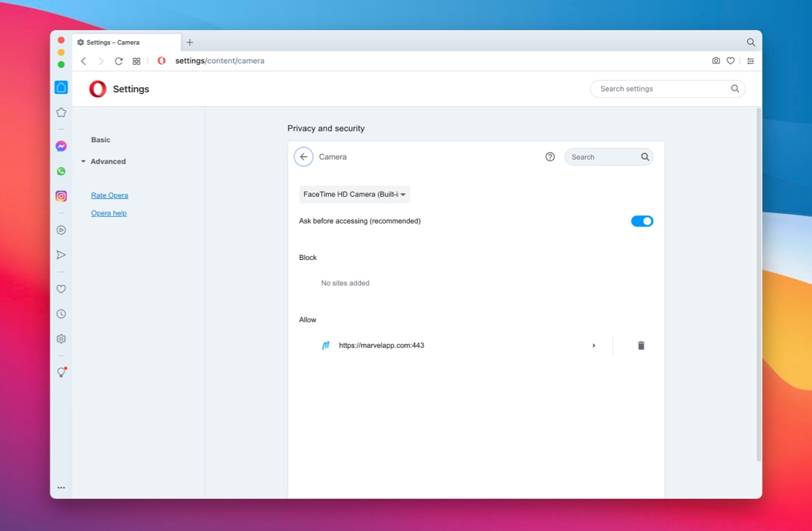Open WhatsApp in the sidebar
812x531 pixels.
click(x=61, y=171)
